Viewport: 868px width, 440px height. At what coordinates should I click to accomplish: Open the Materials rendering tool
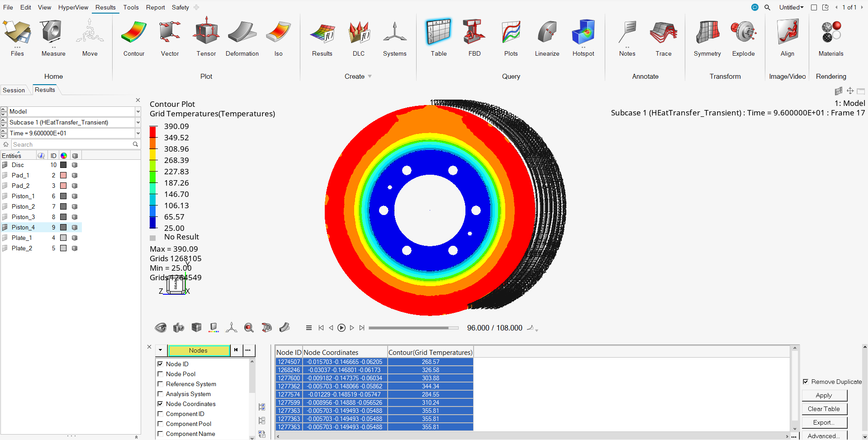coord(831,38)
